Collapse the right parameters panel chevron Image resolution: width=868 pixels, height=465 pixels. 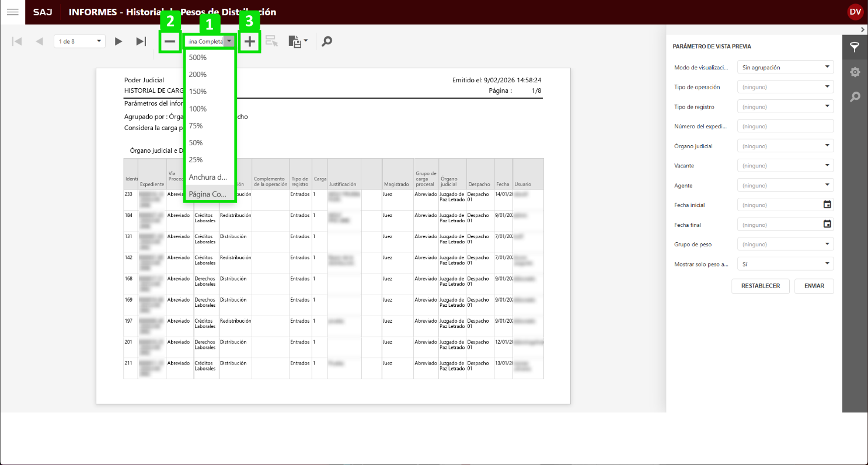click(x=863, y=30)
